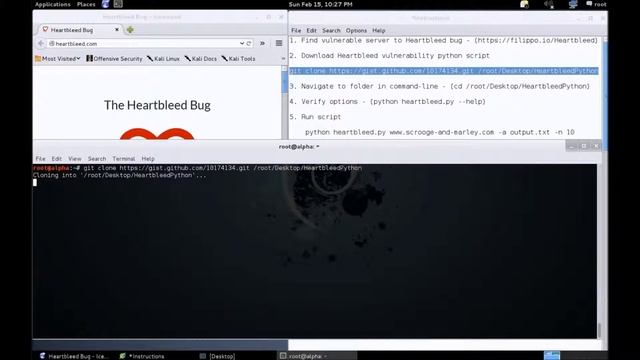Click the workspace switcher in bottom panel
The width and height of the screenshot is (640, 360).
tap(552, 356)
